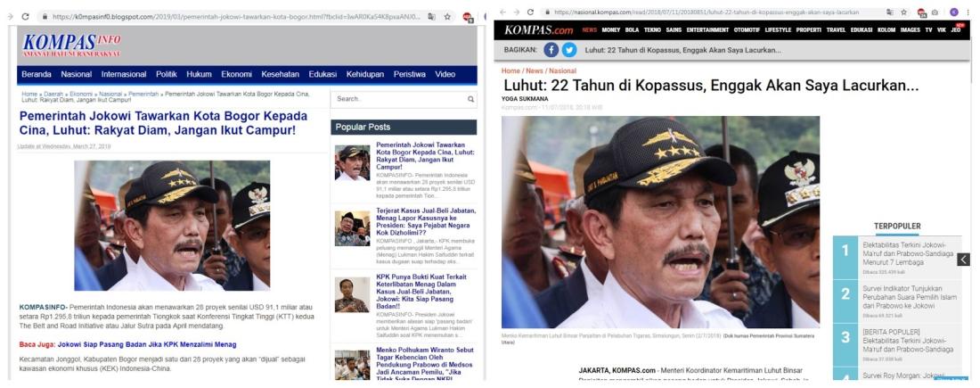This screenshot has width=980, height=388.
Task: Select MONEY in the Kompas.com top navigation
Action: coord(611,30)
